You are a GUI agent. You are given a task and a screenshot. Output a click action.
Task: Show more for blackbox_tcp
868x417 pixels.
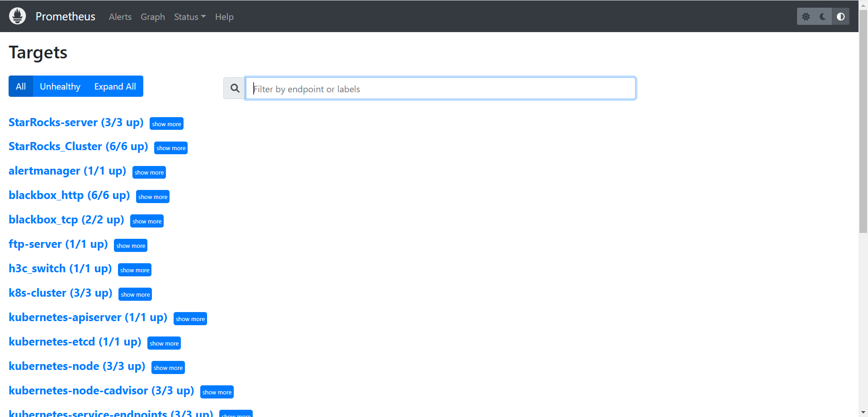point(147,221)
